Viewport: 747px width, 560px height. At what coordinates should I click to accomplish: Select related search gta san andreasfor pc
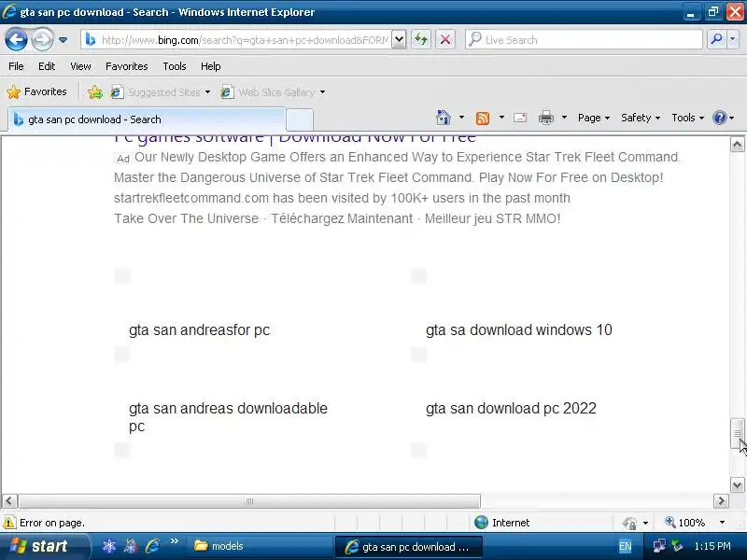199,330
